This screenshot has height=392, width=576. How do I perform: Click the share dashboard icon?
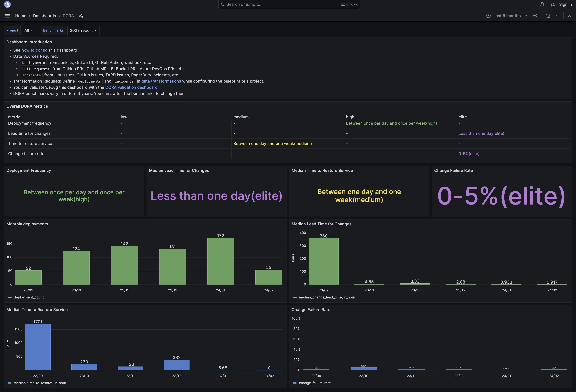tap(81, 16)
